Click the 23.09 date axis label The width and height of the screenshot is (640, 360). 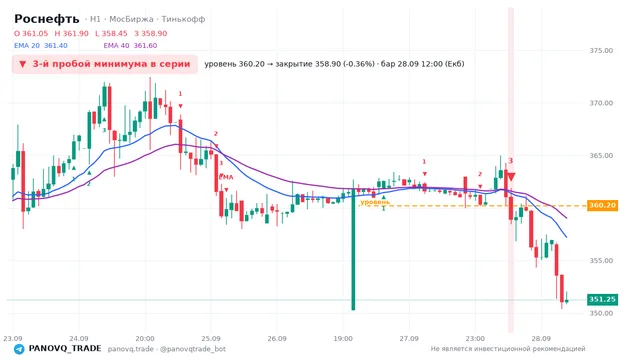[x=13, y=338]
